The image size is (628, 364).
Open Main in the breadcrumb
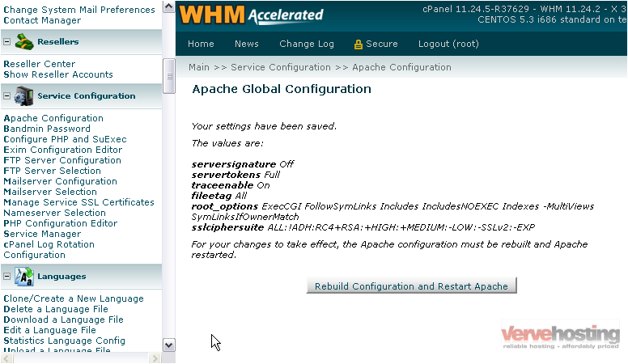(199, 67)
